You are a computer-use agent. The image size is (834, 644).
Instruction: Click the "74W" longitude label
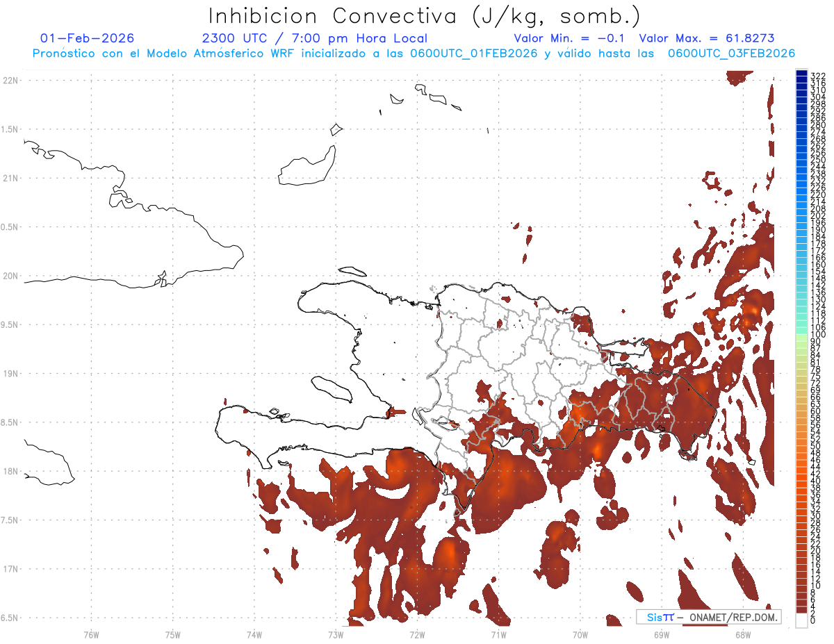point(254,634)
